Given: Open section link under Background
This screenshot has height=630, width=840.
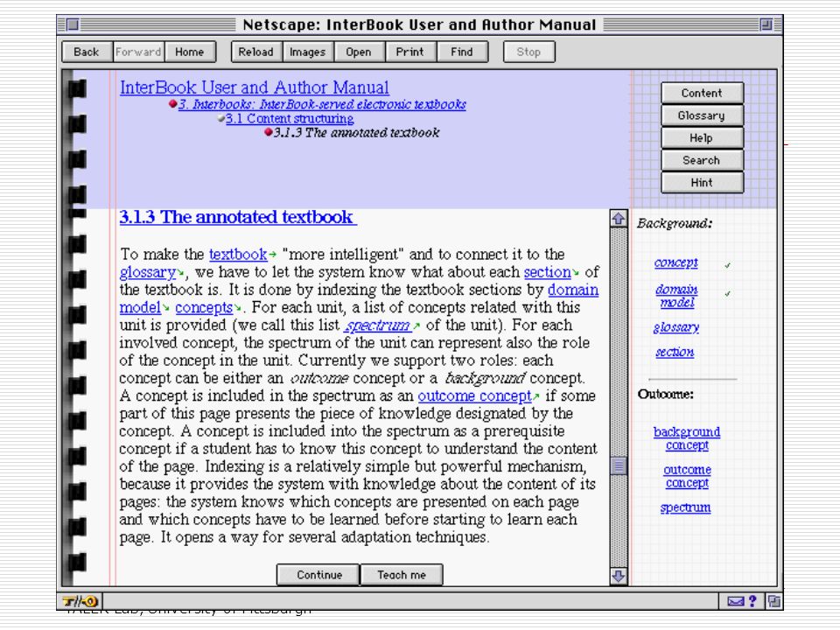Looking at the screenshot, I should [675, 352].
